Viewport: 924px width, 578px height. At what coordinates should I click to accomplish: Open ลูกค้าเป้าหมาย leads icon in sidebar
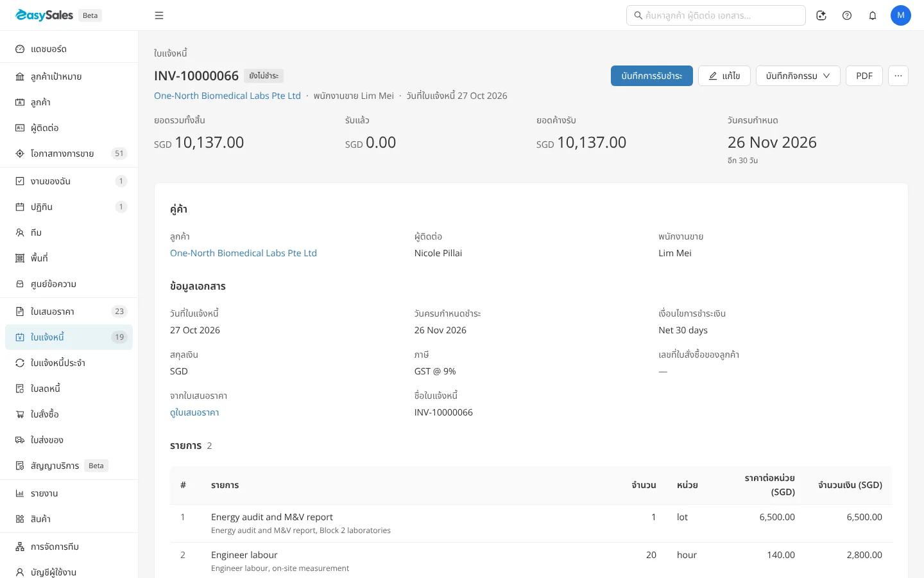pyautogui.click(x=20, y=76)
